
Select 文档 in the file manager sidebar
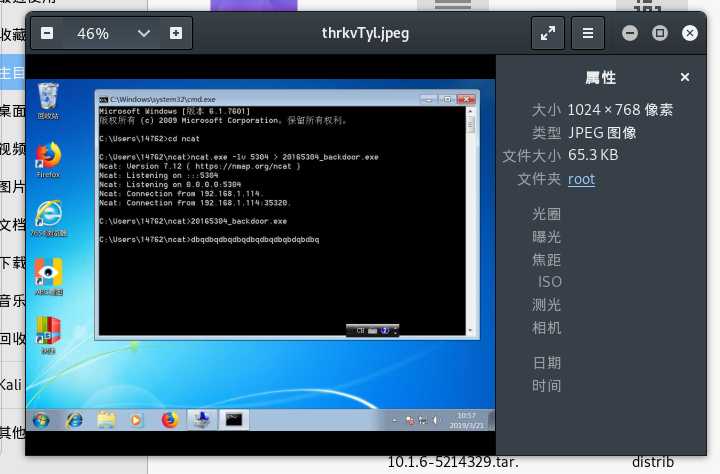coord(12,225)
